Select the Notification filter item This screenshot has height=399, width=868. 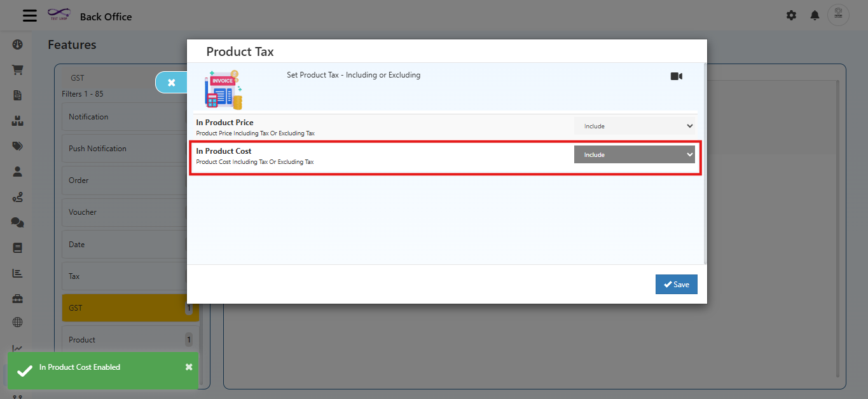coord(124,117)
